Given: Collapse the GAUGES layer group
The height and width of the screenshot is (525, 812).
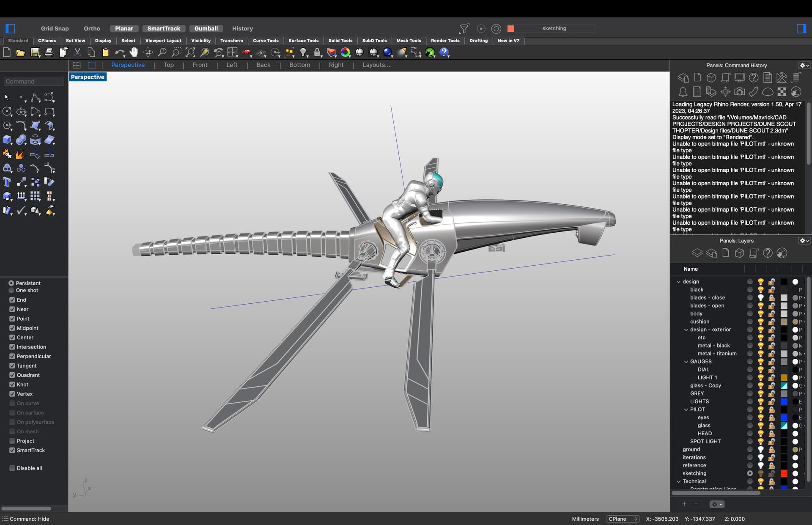Looking at the screenshot, I should 686,362.
